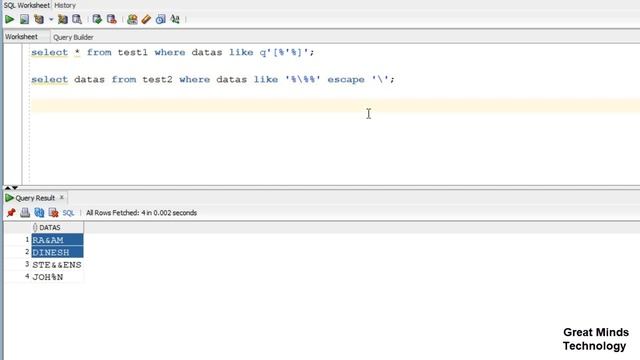
Task: Click the SQL link in results toolbar
Action: 68,213
